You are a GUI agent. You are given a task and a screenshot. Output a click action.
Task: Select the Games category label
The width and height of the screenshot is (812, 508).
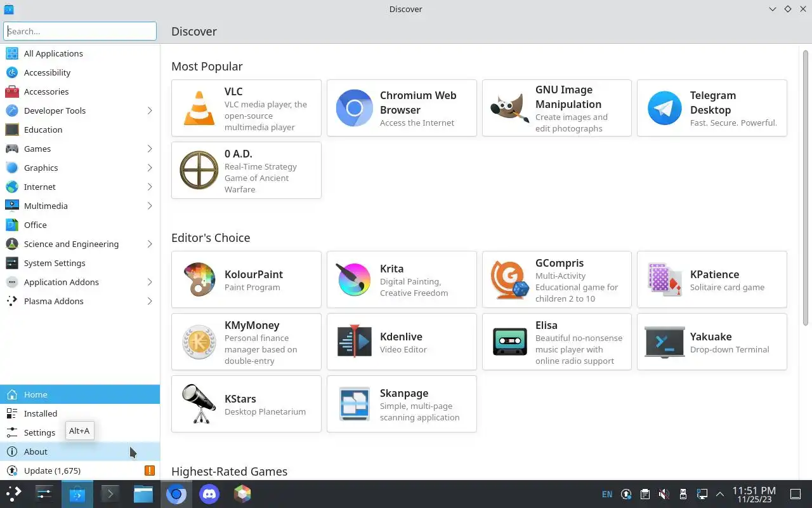coord(37,149)
